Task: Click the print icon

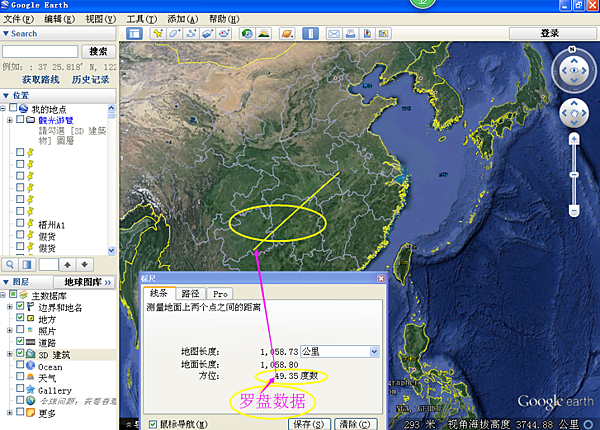Action: point(350,34)
